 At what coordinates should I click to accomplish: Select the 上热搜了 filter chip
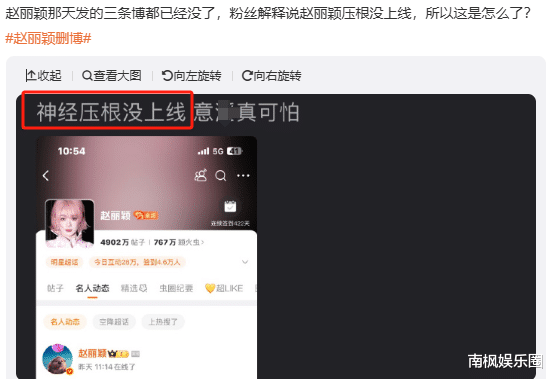click(x=163, y=322)
